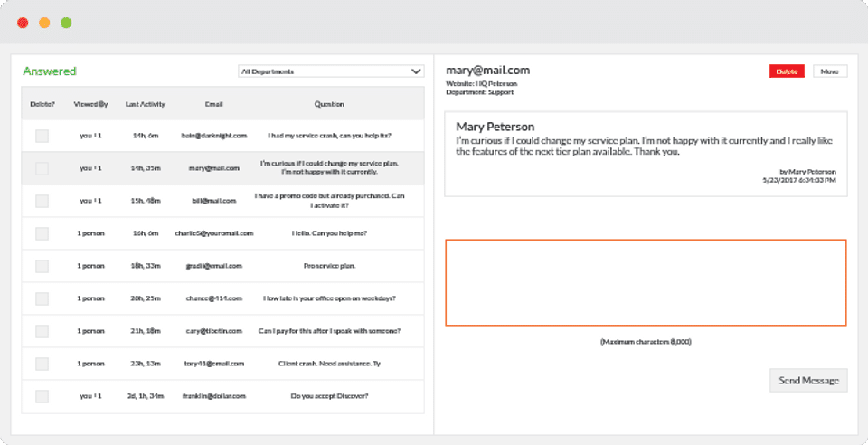This screenshot has height=445, width=868.
Task: Click the red close window dot
Action: pyautogui.click(x=23, y=23)
